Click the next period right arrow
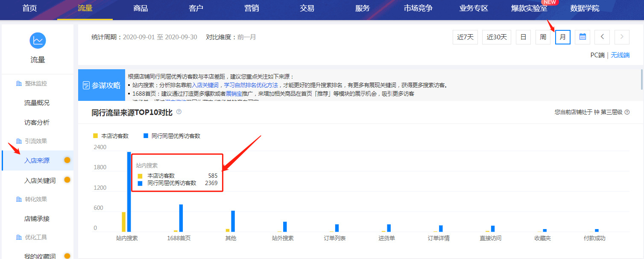Screen dimensions: 644x259 point(622,37)
